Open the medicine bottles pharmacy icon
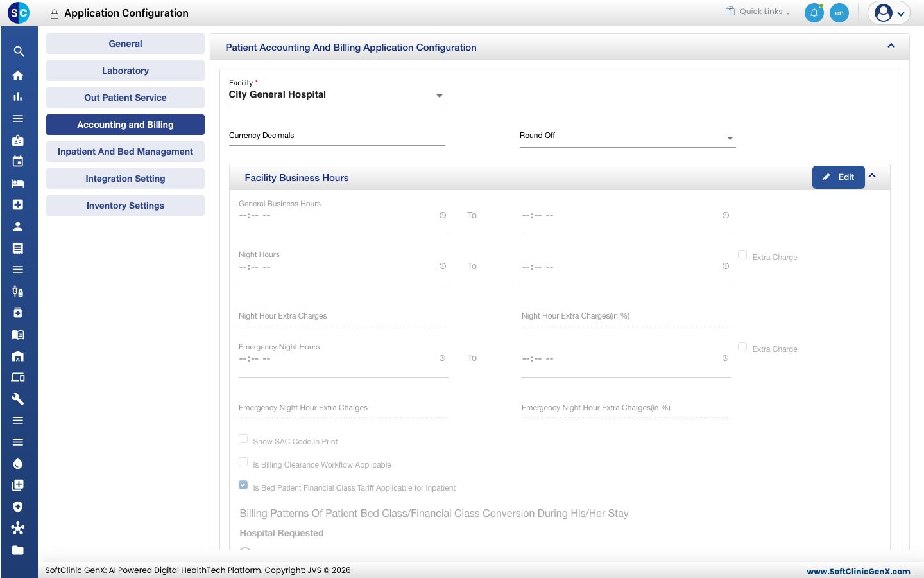Screen dimensions: 924x578 (x=18, y=292)
